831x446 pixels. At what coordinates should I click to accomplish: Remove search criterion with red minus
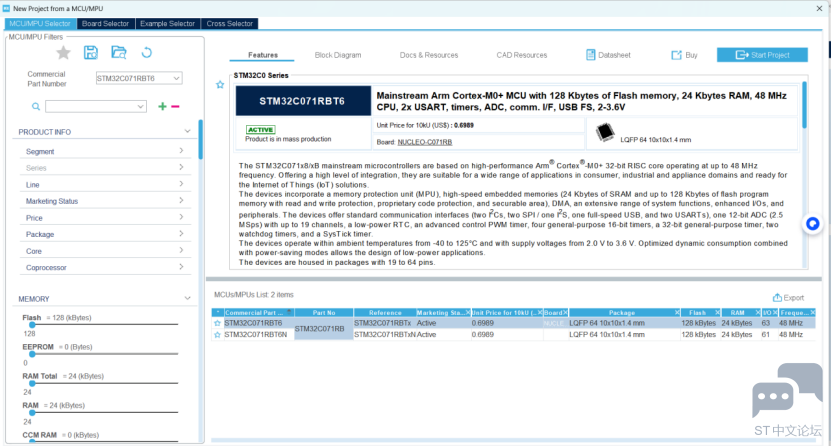175,106
